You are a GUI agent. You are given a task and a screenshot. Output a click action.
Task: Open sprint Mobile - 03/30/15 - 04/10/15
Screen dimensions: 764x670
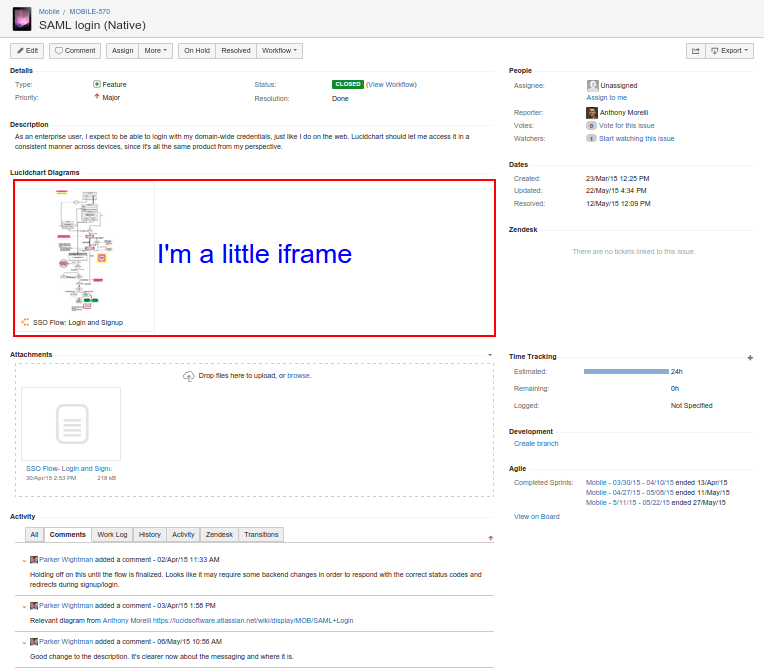[630, 482]
